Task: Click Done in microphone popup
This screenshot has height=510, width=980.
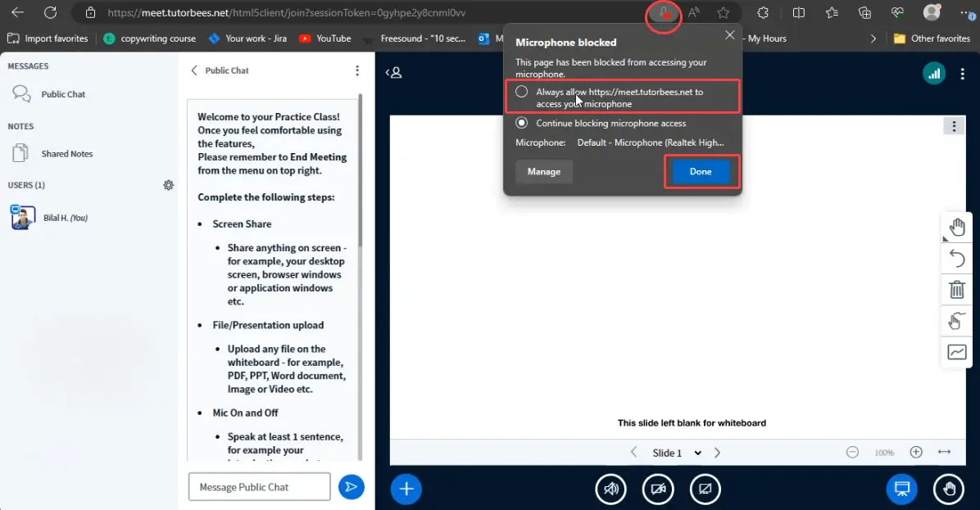Action: point(701,172)
